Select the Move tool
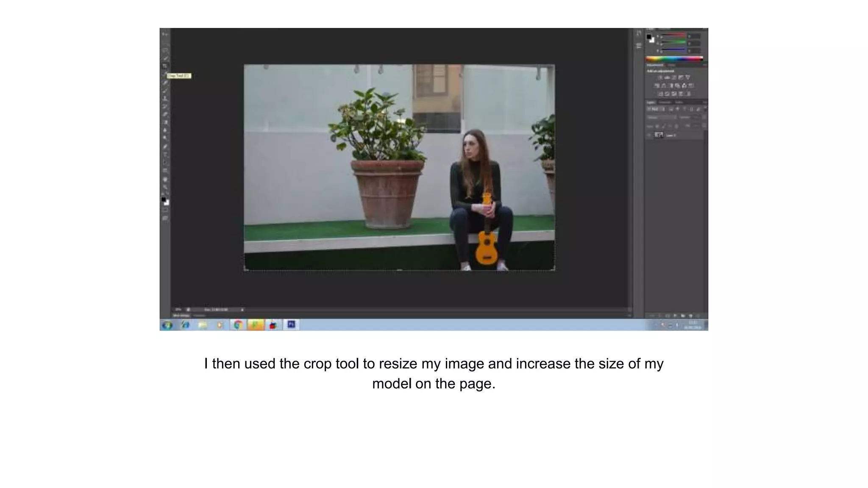 [x=165, y=34]
